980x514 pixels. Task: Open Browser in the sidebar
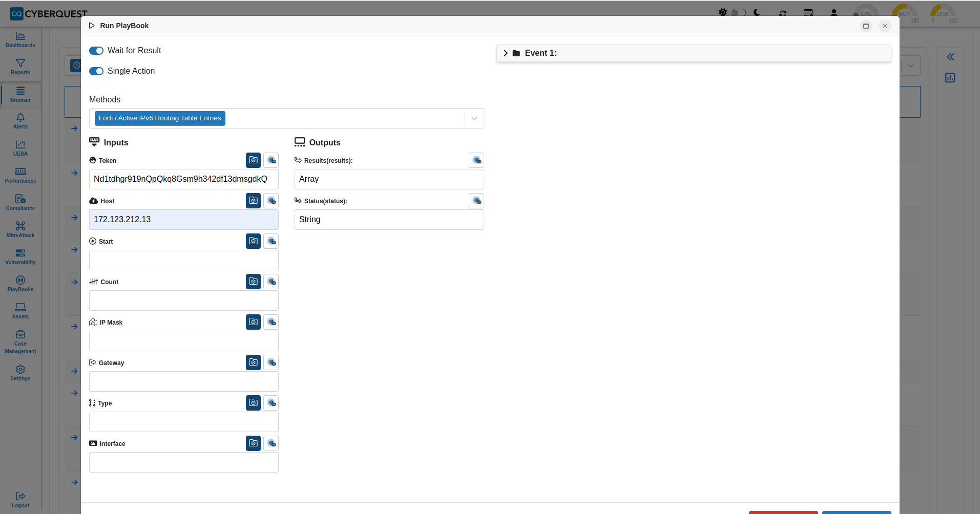[x=20, y=95]
